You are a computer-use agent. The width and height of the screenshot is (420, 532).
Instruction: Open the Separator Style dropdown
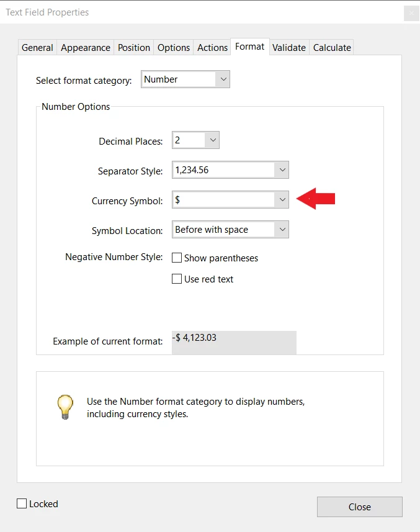coord(230,170)
